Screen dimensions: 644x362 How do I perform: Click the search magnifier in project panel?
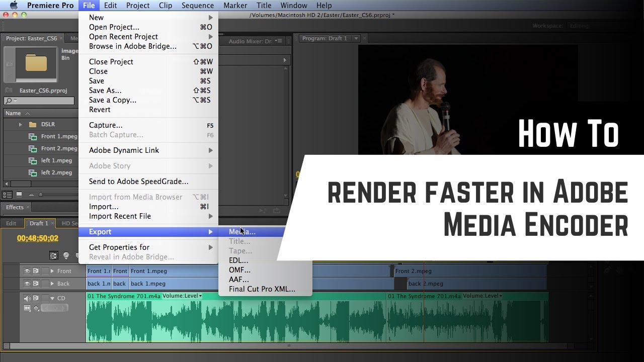[9, 101]
